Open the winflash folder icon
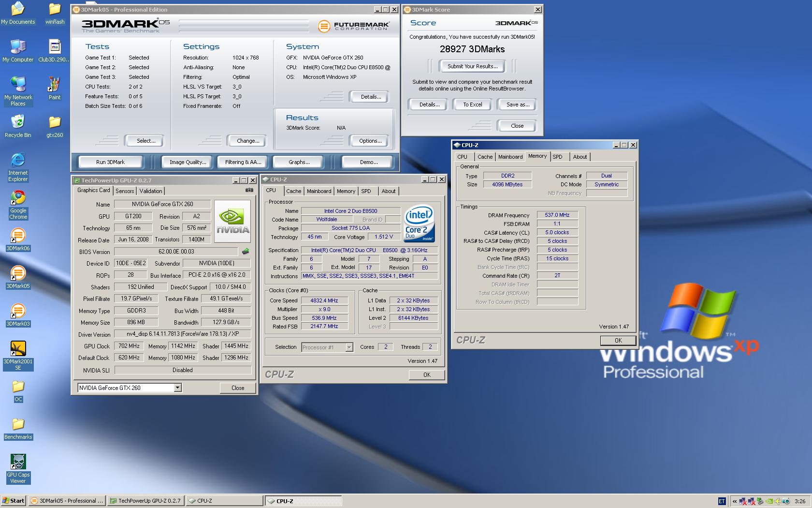The image size is (812, 508). (x=55, y=13)
